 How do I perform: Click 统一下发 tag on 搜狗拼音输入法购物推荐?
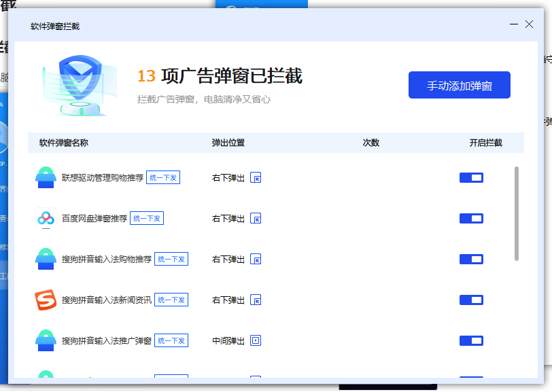(171, 259)
